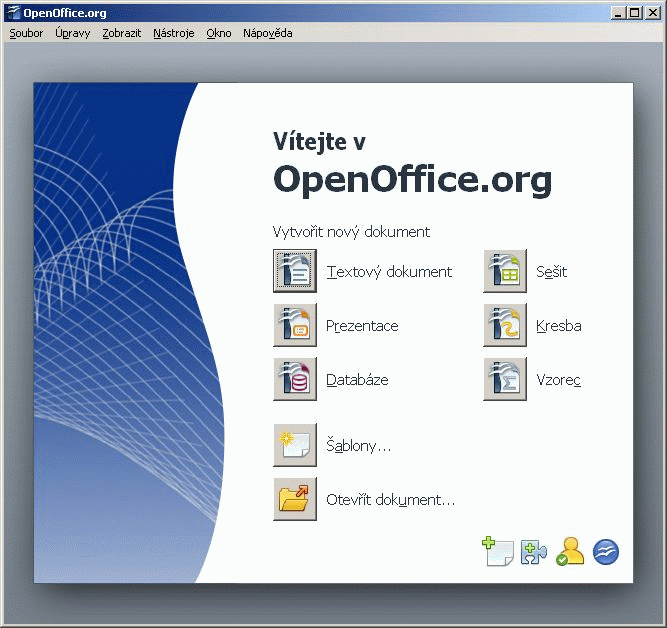This screenshot has height=628, width=667.
Task: Click the Sešit spreadsheet icon
Action: coord(505,271)
